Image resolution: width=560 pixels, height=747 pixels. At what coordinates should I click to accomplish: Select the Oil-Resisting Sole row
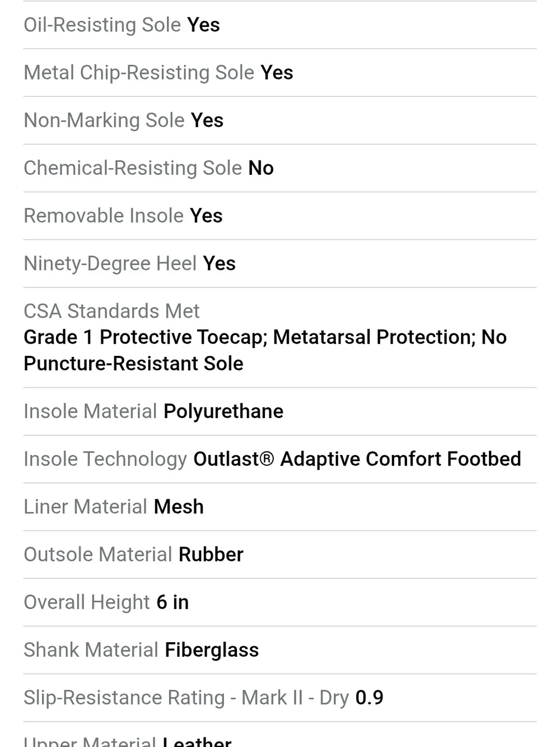[280, 25]
